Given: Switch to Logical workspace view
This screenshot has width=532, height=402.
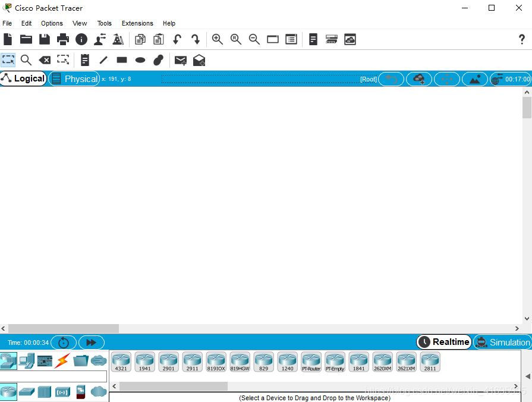Looking at the screenshot, I should click(23, 78).
